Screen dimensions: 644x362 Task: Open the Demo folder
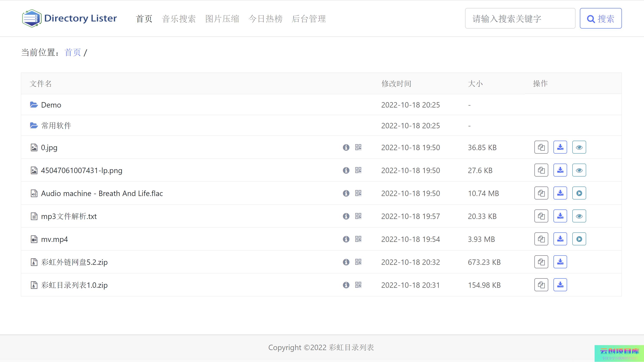click(x=51, y=105)
